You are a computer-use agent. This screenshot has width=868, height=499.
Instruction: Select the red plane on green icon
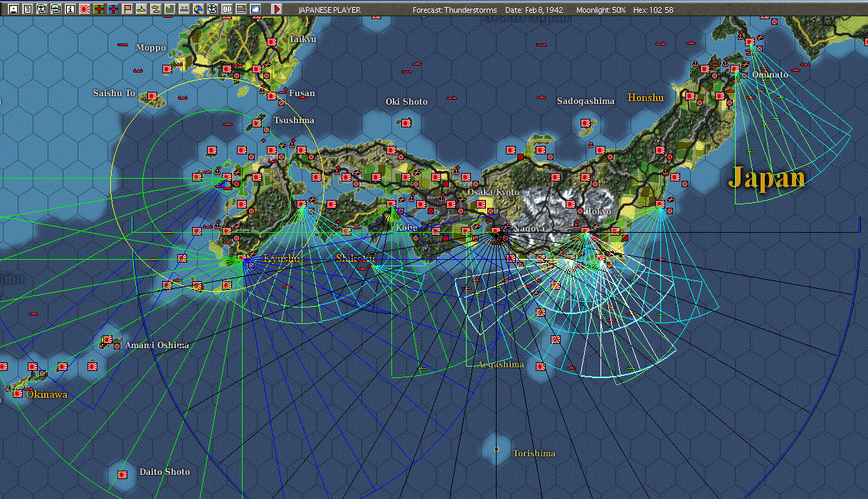click(x=98, y=9)
